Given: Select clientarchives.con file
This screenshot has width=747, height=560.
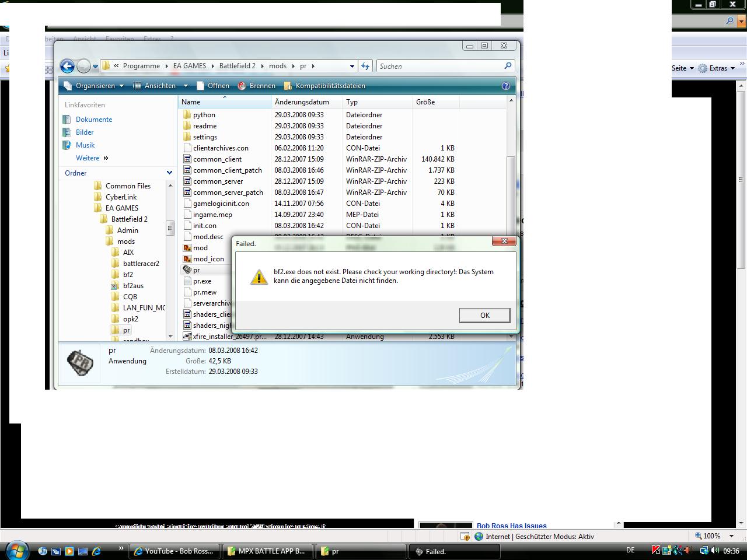Looking at the screenshot, I should click(221, 148).
